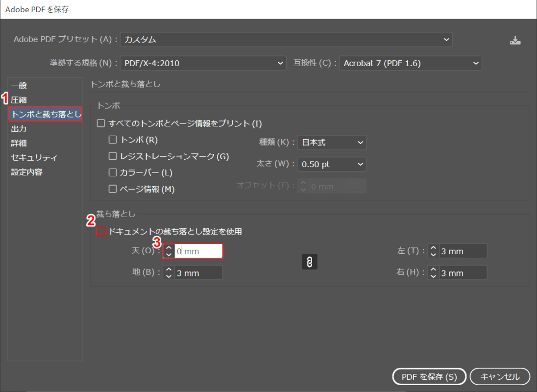Decrease left (左) bleed with down arrow

[433, 254]
